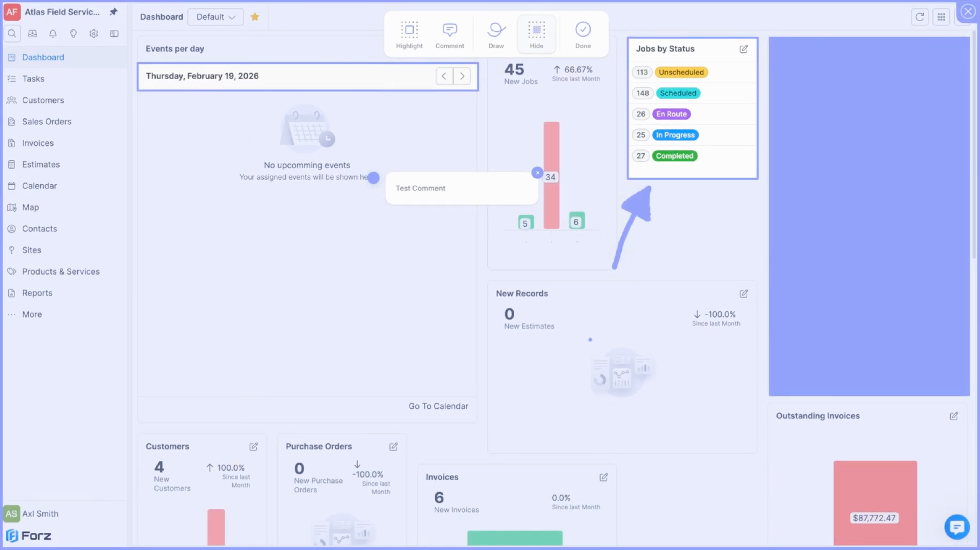
Task: Expand the More menu item in sidebar
Action: [32, 314]
